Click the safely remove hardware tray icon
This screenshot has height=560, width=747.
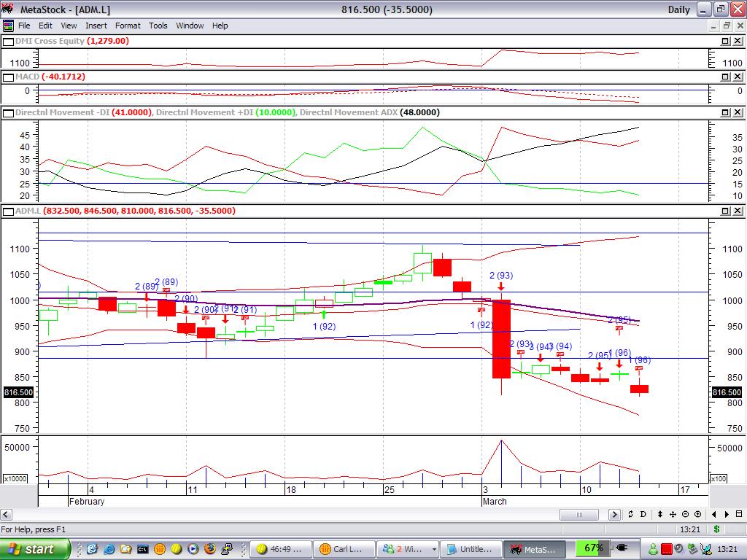(x=692, y=550)
